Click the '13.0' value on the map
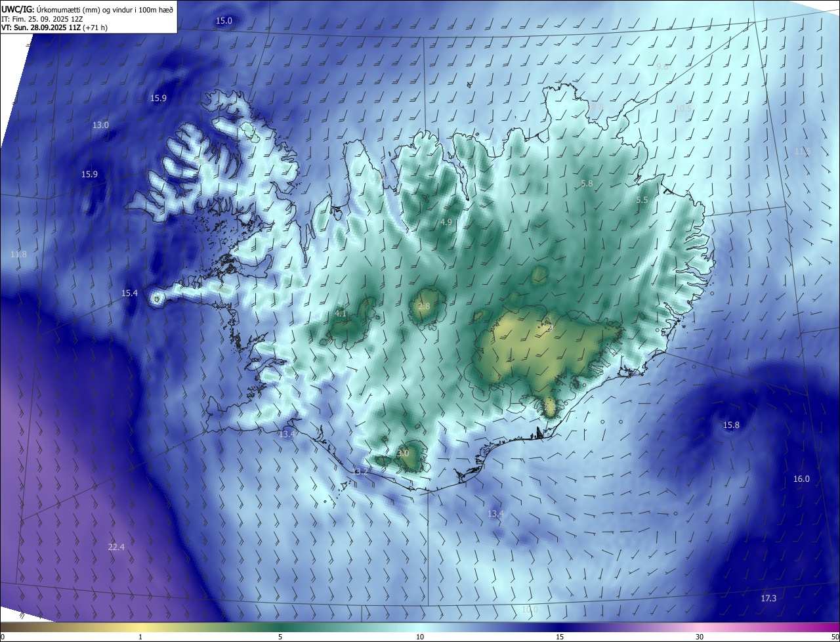Image resolution: width=840 pixels, height=642 pixels. click(100, 125)
